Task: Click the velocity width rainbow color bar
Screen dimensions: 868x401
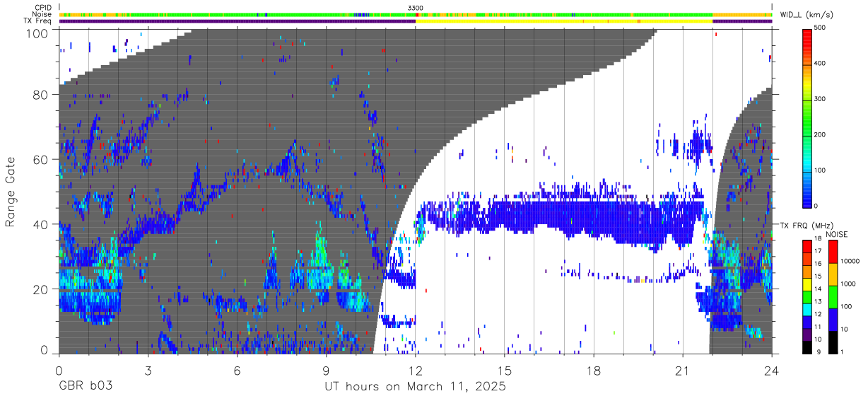Action: (808, 117)
